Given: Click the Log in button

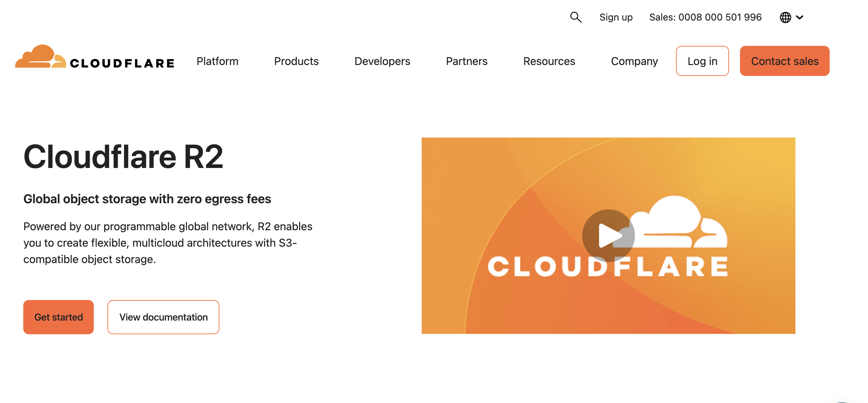Looking at the screenshot, I should 702,61.
